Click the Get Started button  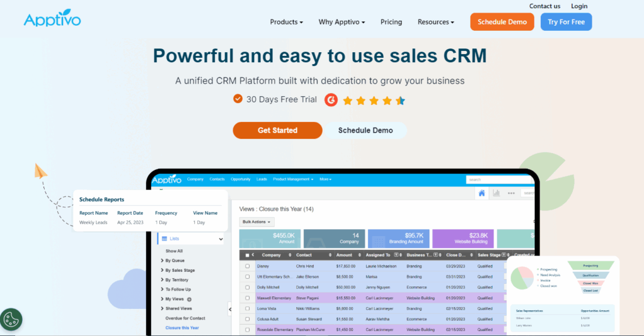(x=277, y=130)
